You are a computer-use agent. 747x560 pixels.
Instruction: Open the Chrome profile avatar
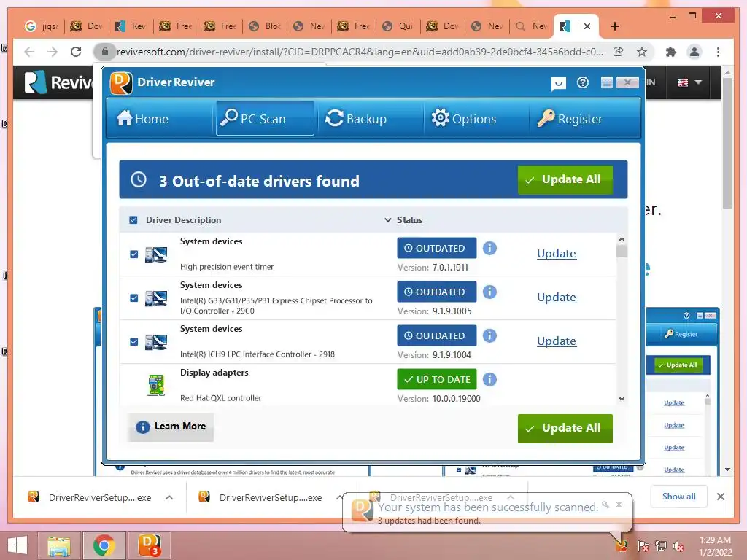694,52
